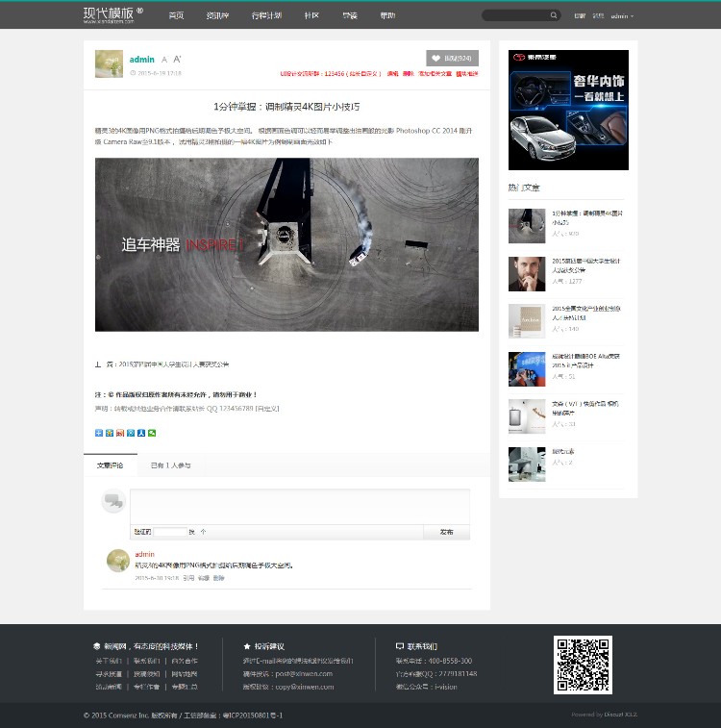Viewport: 721px width, 728px height.
Task: Click inside the large comment text area
Action: coord(300,507)
